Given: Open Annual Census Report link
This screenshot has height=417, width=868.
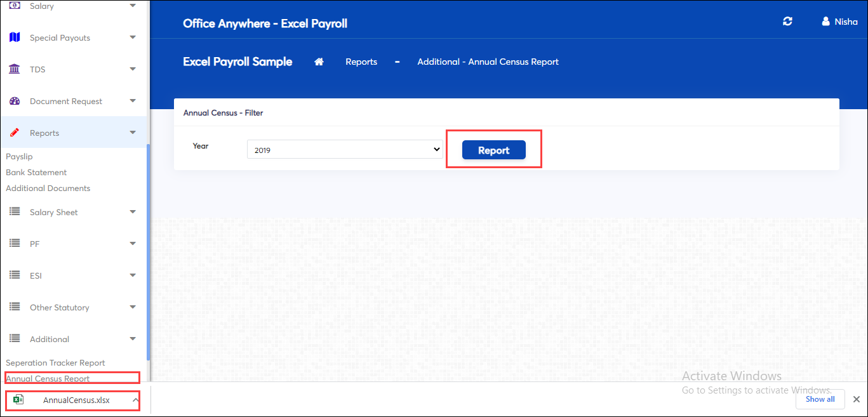Looking at the screenshot, I should click(x=48, y=378).
